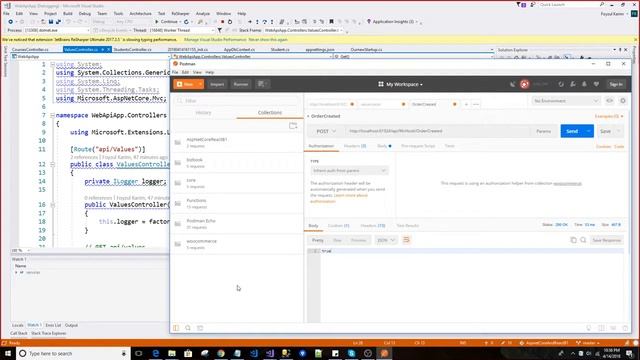Click the environment quick look eye icon
The width and height of the screenshot is (640, 360).
[x=609, y=100]
